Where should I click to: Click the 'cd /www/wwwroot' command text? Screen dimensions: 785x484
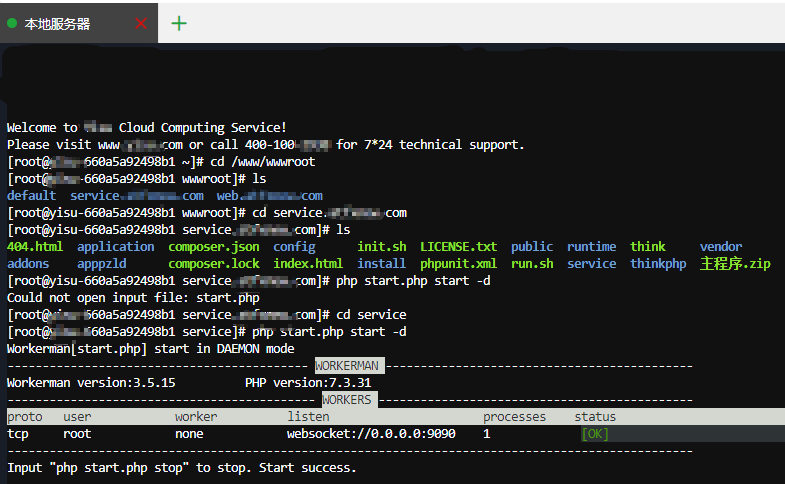click(x=263, y=162)
